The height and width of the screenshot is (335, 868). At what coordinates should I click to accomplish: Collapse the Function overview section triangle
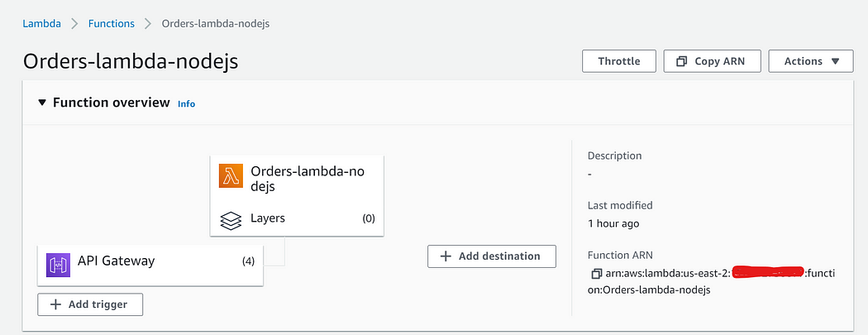pos(43,103)
